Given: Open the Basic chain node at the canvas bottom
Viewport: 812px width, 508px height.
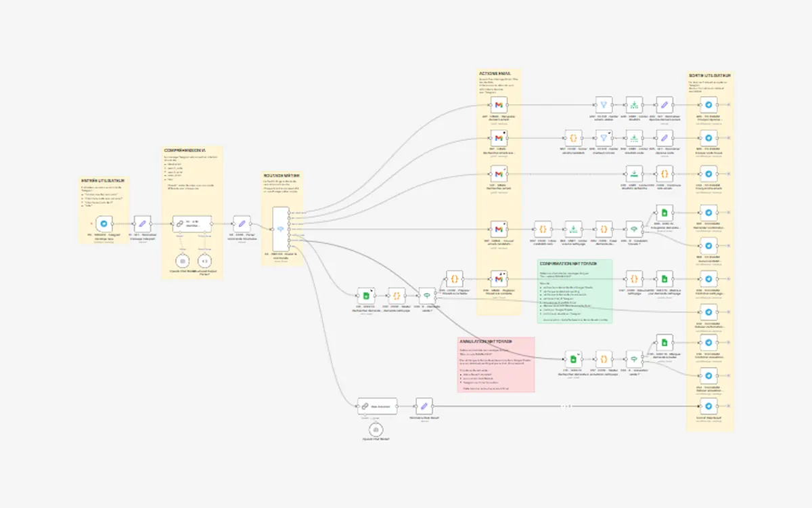Looking at the screenshot, I should (x=377, y=406).
